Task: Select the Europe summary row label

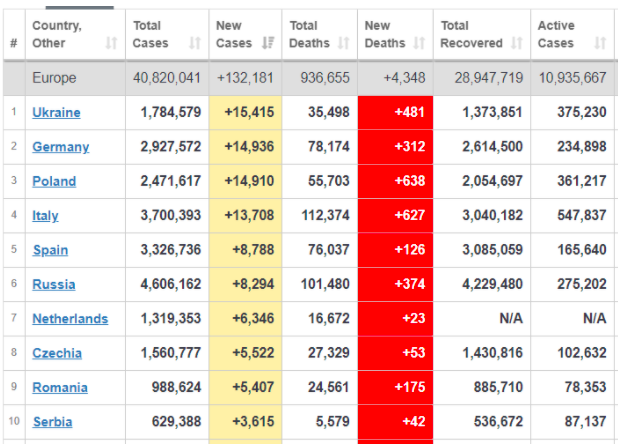Action: (54, 78)
